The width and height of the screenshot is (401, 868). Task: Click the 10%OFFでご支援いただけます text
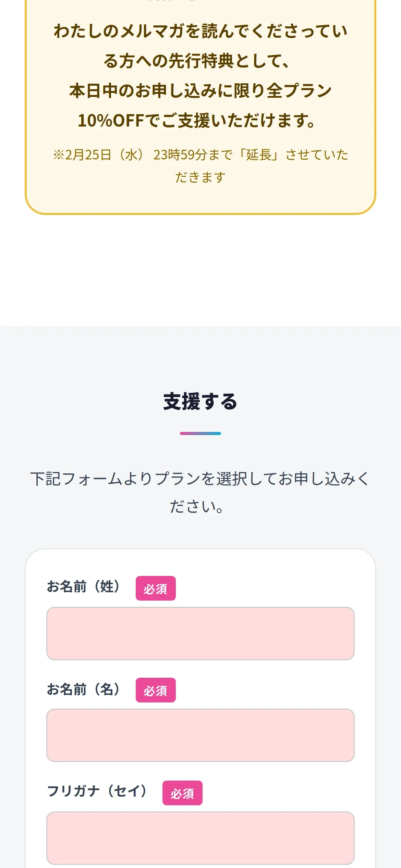197,121
